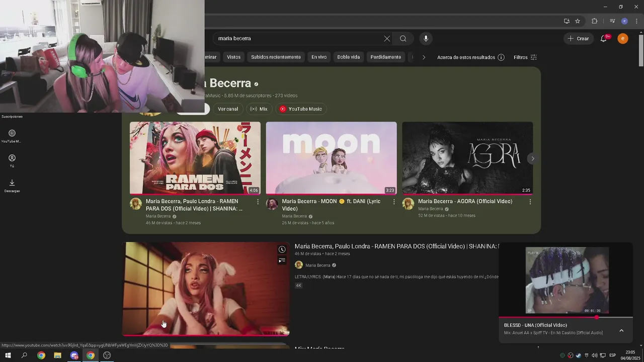The image size is (644, 362).
Task: Select the Vistos filter chip
Action: click(233, 57)
